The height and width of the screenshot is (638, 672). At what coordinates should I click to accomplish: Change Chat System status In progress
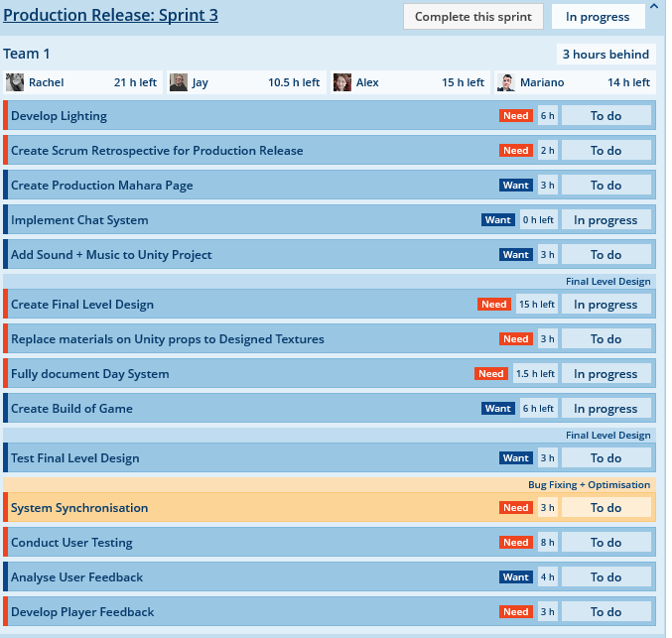pos(606,220)
